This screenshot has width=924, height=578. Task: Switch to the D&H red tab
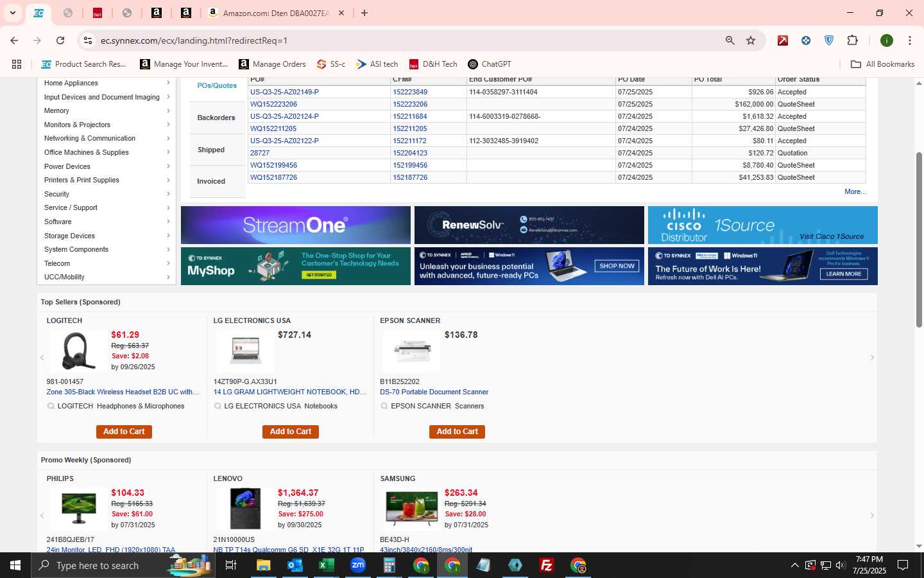98,13
